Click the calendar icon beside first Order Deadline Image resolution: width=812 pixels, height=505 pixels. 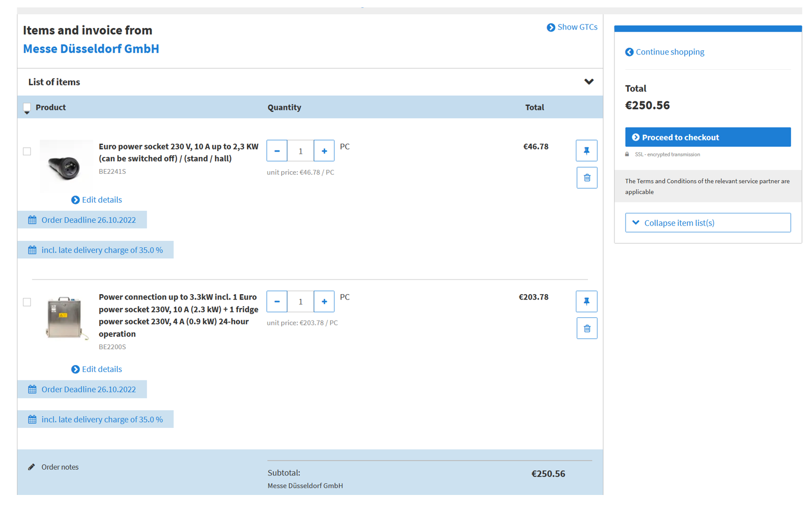tap(32, 220)
